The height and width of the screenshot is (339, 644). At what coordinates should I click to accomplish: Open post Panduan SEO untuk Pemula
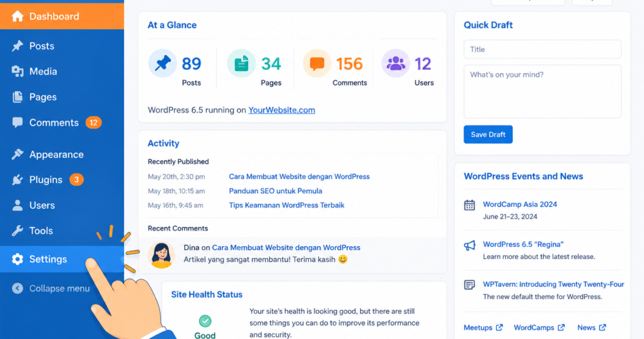[276, 191]
